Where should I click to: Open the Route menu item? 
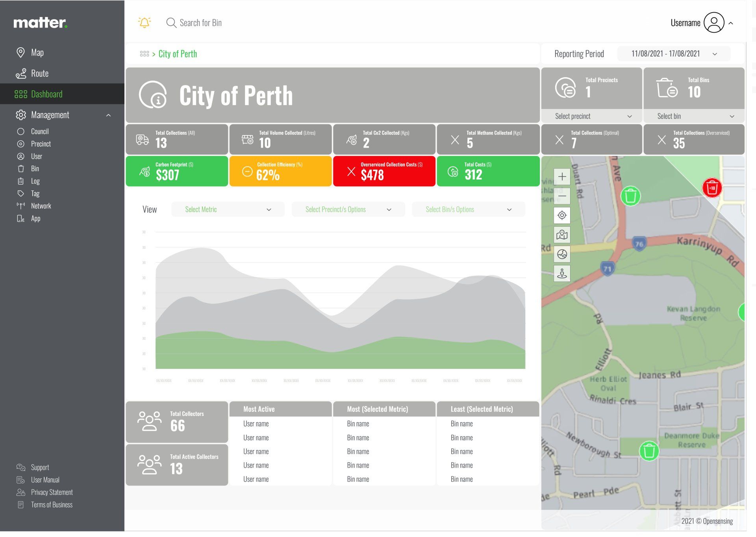coord(39,74)
